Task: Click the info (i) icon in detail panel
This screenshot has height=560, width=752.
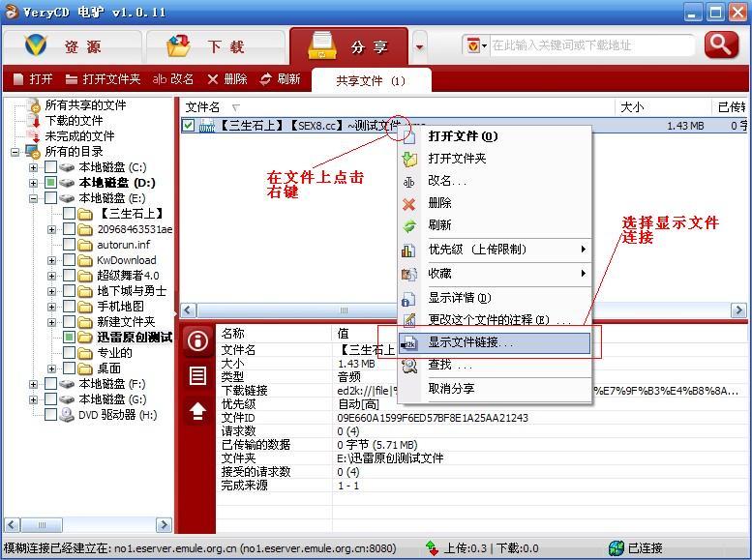Action: pos(197,341)
